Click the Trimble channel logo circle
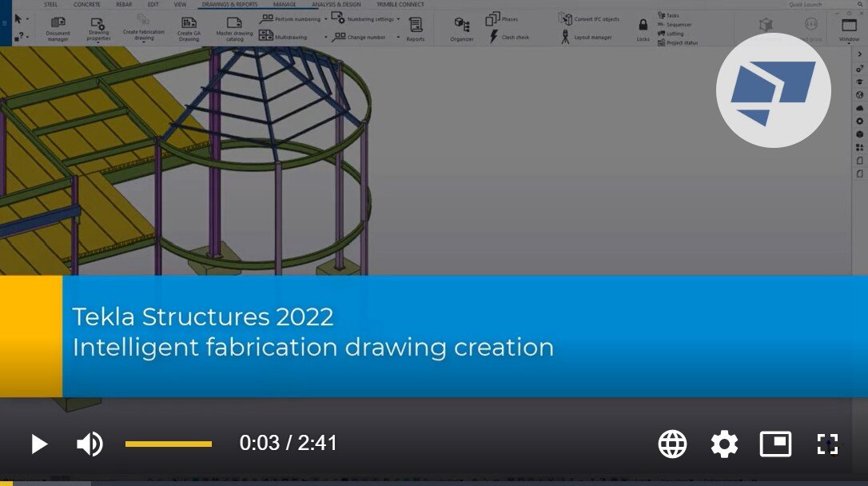 click(x=774, y=90)
